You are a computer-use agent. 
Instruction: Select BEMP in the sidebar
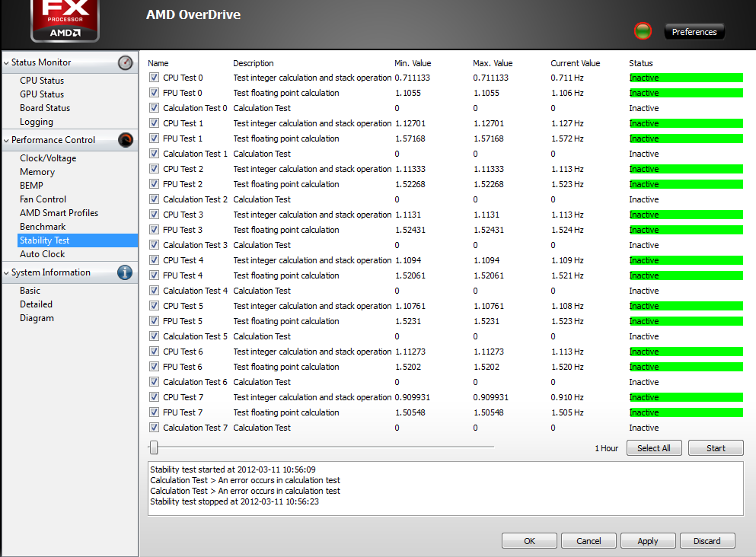32,186
